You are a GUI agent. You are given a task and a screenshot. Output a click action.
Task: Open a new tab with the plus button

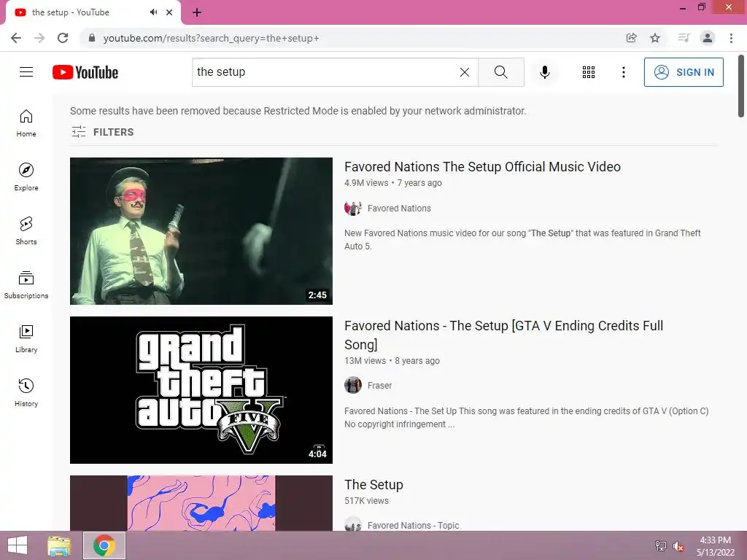pyautogui.click(x=197, y=13)
